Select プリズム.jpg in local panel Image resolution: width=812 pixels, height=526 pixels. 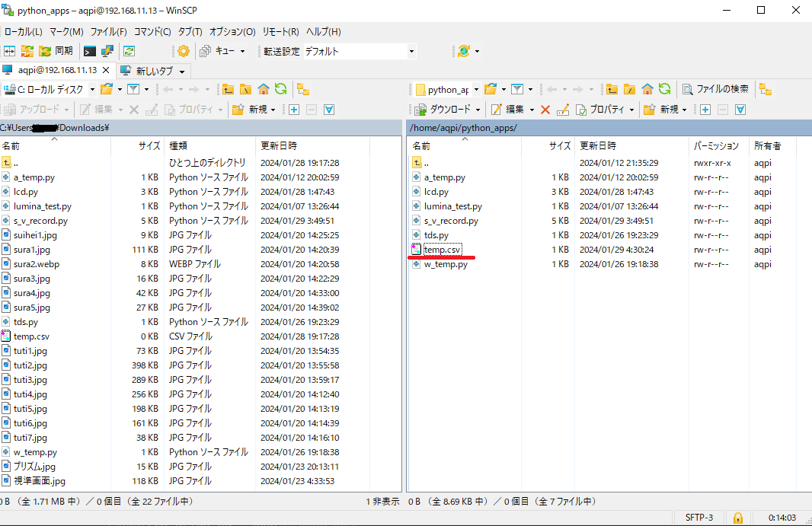[34, 467]
